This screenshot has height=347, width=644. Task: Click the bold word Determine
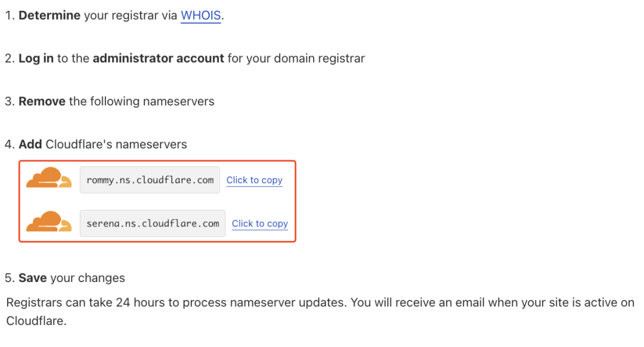[49, 16]
